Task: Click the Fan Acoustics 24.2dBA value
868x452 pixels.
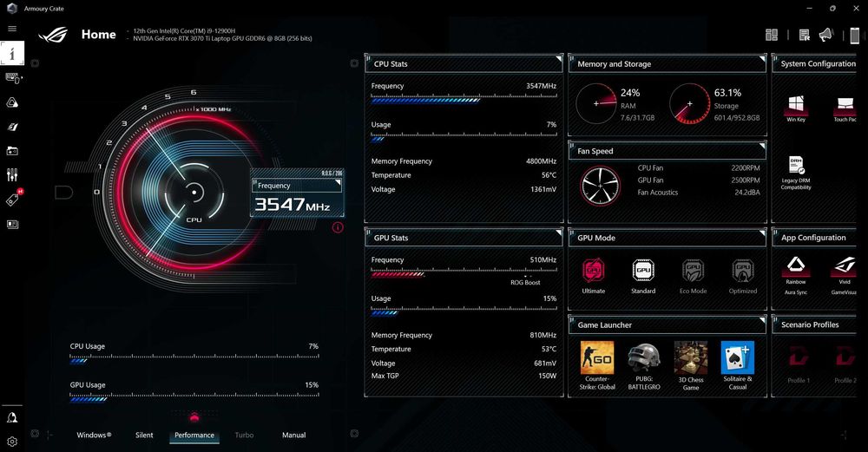Action: (x=746, y=192)
